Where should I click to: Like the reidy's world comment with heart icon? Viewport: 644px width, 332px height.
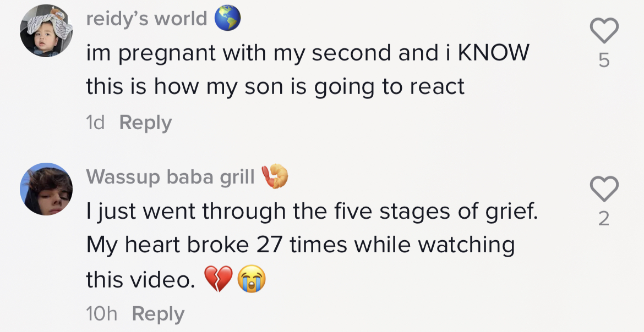[604, 30]
